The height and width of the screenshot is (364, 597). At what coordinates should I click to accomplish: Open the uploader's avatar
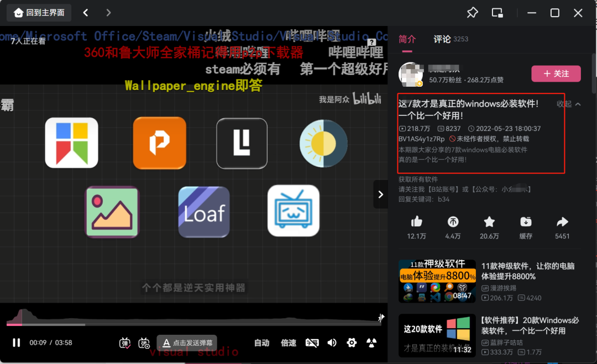tap(411, 74)
